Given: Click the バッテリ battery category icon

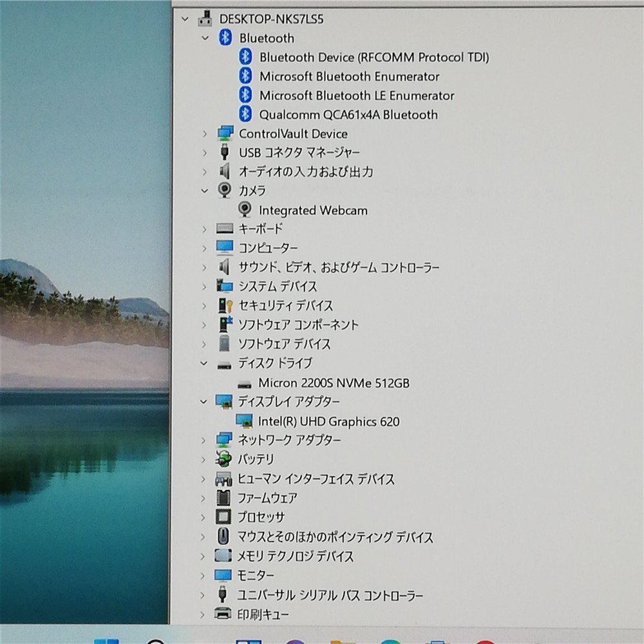Looking at the screenshot, I should click(x=224, y=459).
